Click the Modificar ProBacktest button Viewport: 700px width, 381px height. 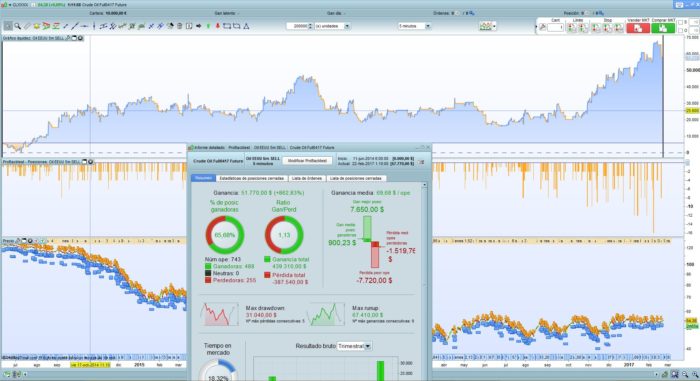[307, 160]
